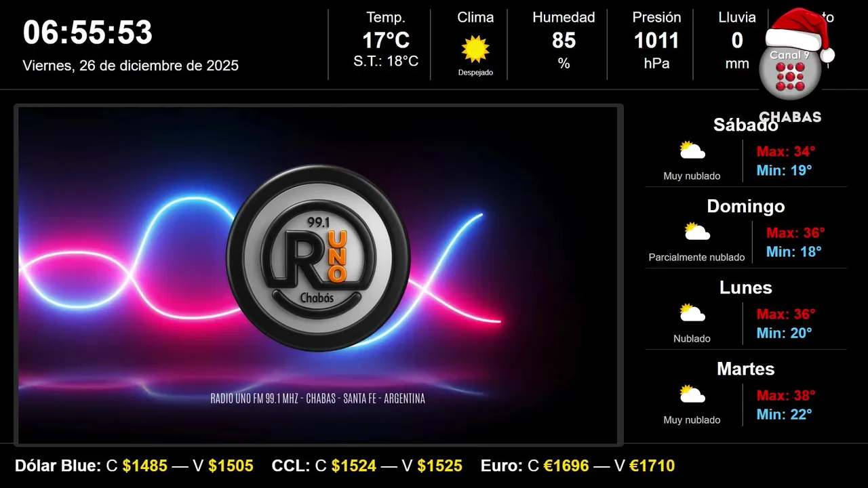
Task: Click the Lunes day heading
Action: [x=746, y=287]
